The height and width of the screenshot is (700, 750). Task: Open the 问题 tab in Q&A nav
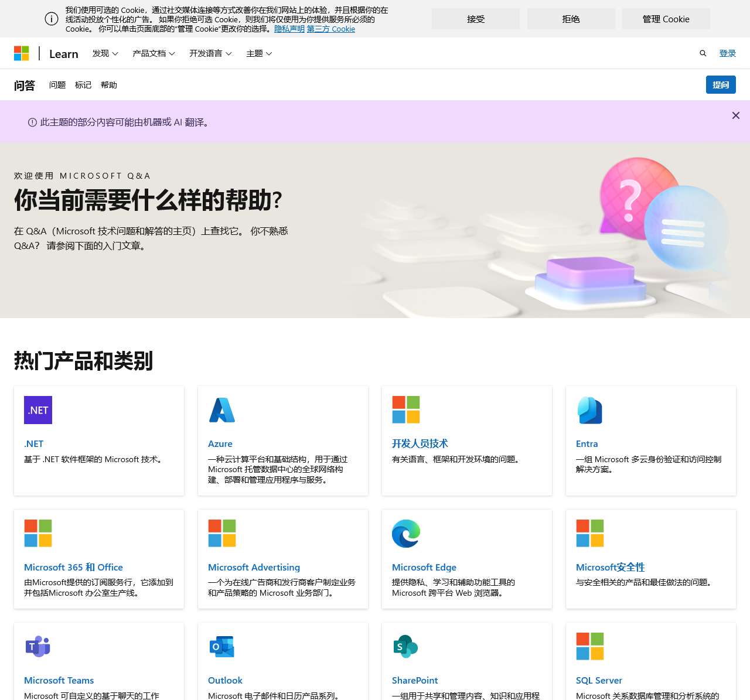point(57,85)
